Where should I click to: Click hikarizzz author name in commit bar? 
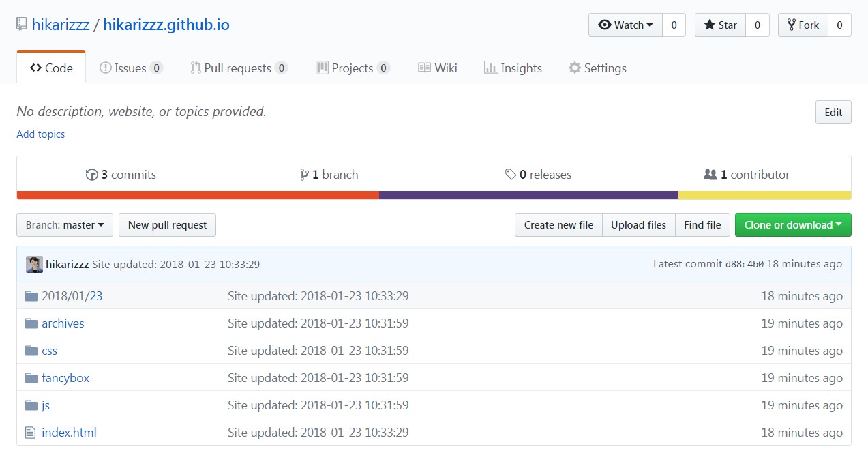pyautogui.click(x=68, y=264)
